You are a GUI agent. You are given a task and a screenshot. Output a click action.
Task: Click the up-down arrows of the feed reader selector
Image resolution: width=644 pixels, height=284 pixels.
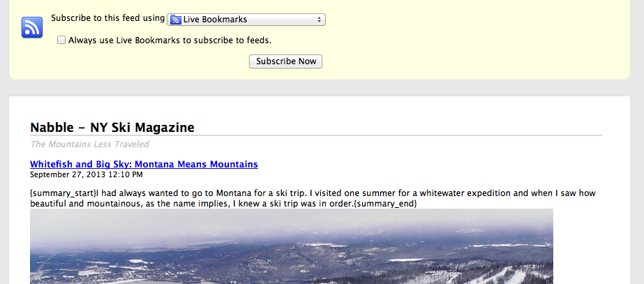click(x=320, y=20)
